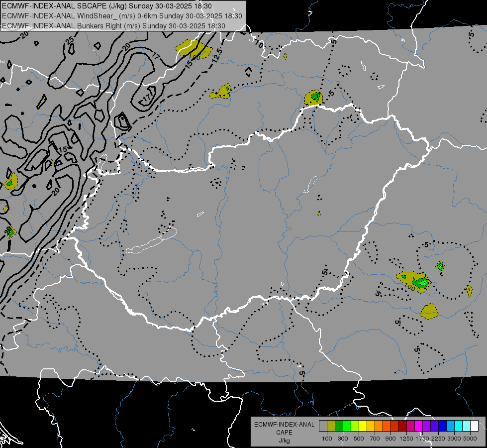Click the 300 legend tick label
The height and width of the screenshot is (448, 487).
click(343, 439)
